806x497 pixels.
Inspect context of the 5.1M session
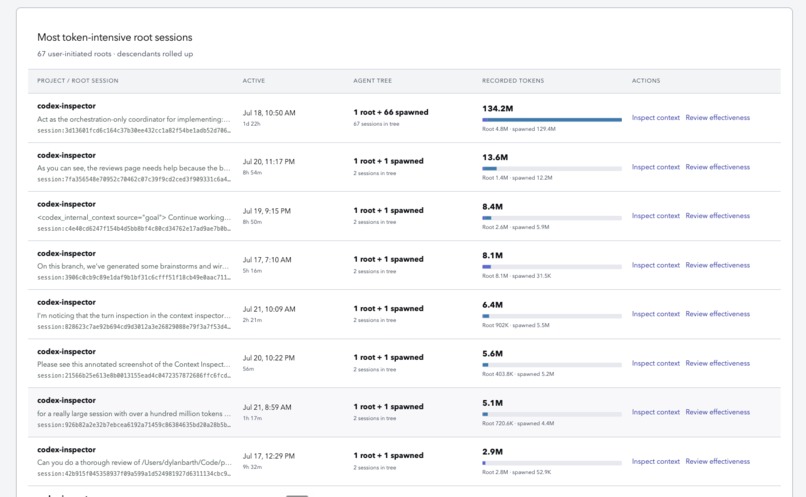(655, 412)
